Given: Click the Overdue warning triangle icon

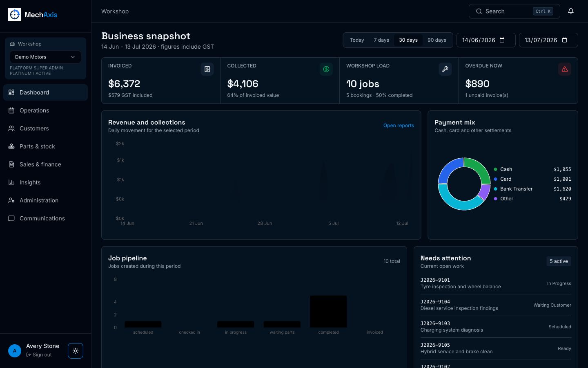Looking at the screenshot, I should 565,69.
